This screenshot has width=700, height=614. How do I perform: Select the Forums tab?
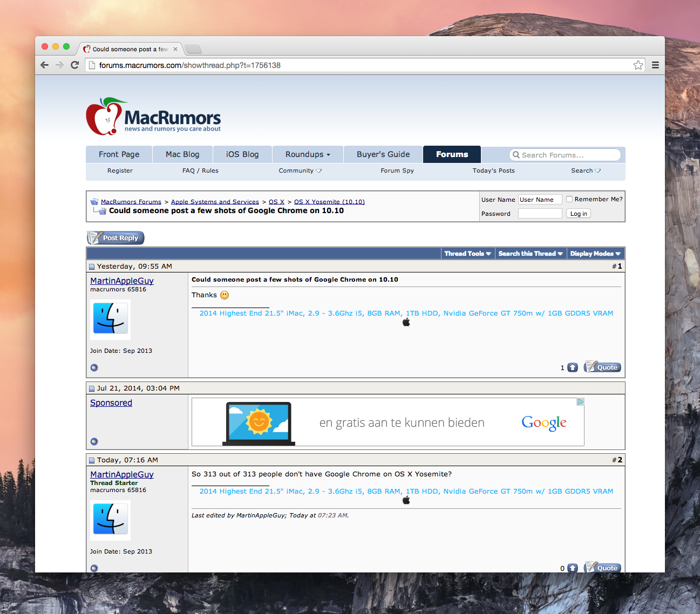pos(452,154)
